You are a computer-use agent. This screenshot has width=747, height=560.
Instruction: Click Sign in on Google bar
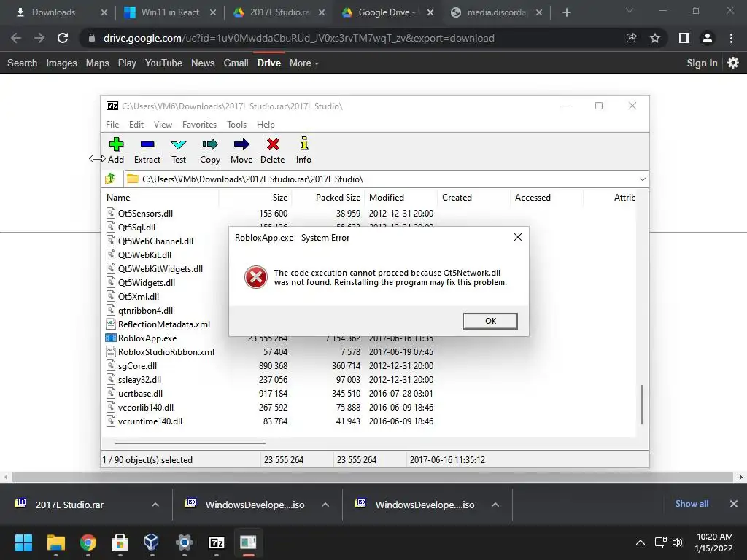point(702,63)
